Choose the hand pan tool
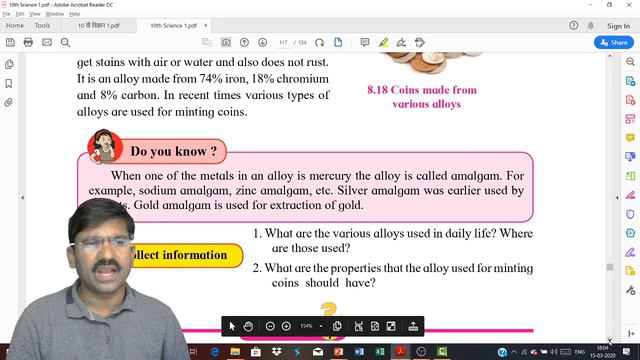This screenshot has width=640, height=360. tap(248, 326)
